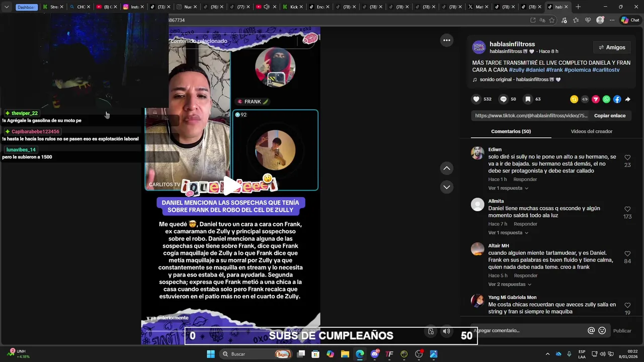Open comments via the speech bubble icon
This screenshot has width=644, height=362.
click(x=503, y=99)
